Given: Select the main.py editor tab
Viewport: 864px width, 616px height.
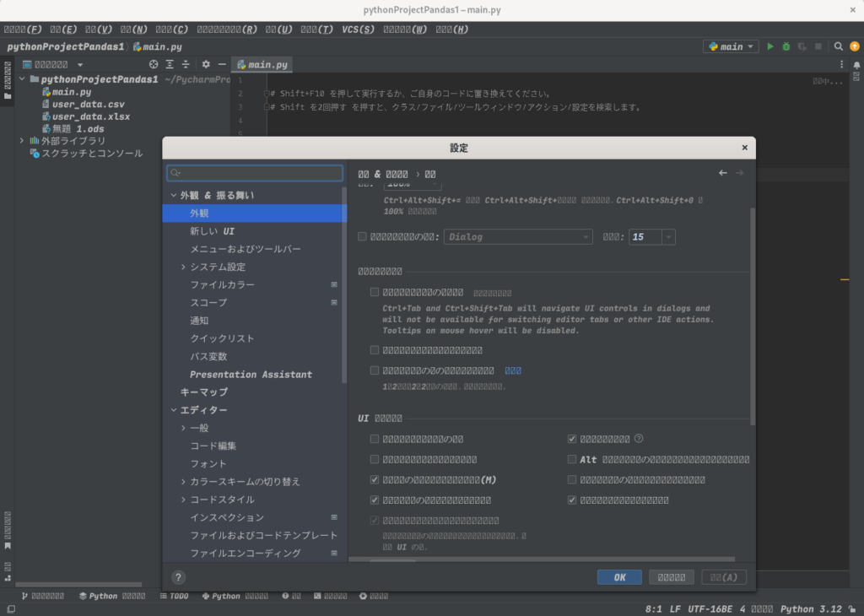Looking at the screenshot, I should [x=262, y=64].
